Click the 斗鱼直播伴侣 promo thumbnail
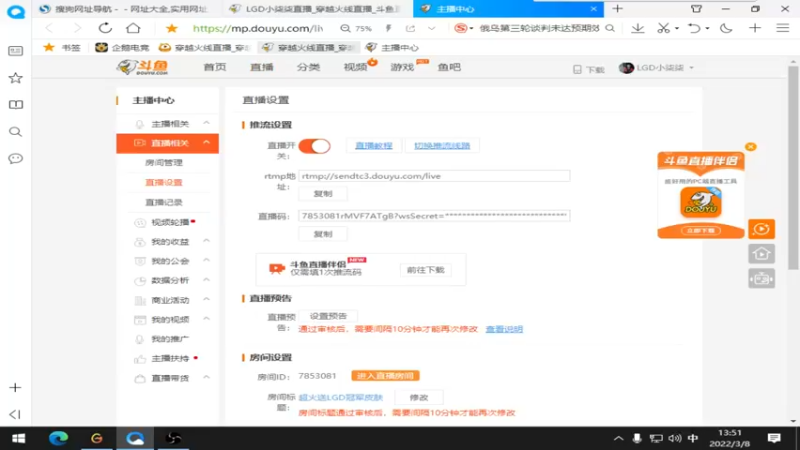 pos(701,195)
